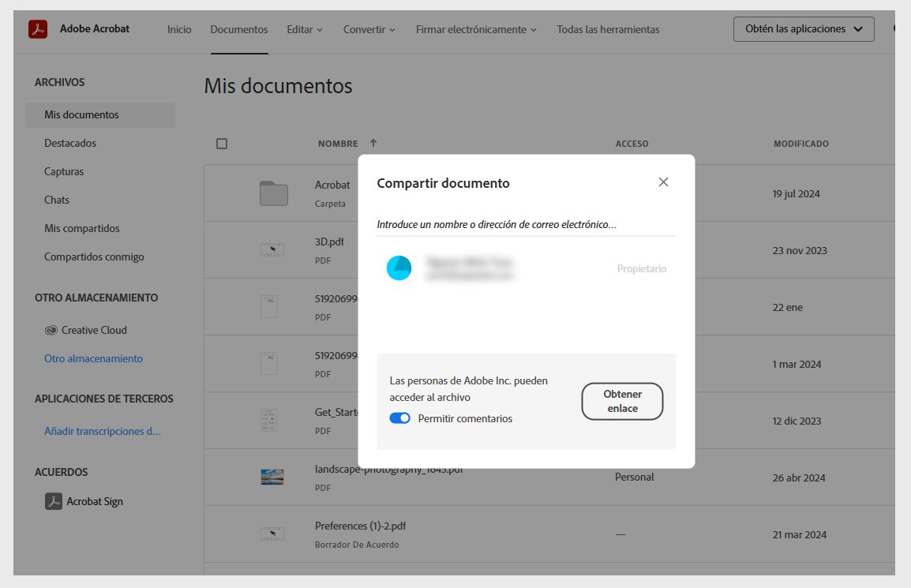Disable the Permitir comentarios toggle
The height and width of the screenshot is (588, 911).
(x=401, y=419)
